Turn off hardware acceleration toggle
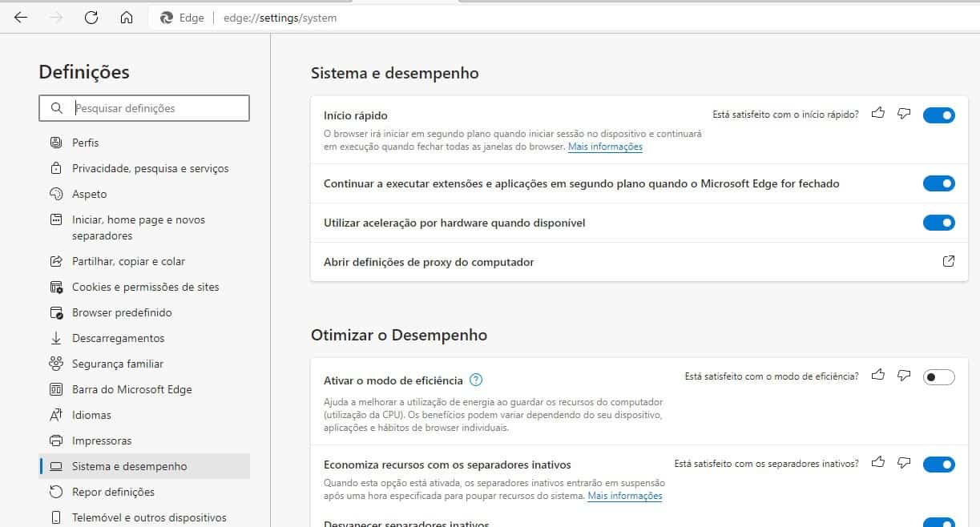 coord(938,223)
